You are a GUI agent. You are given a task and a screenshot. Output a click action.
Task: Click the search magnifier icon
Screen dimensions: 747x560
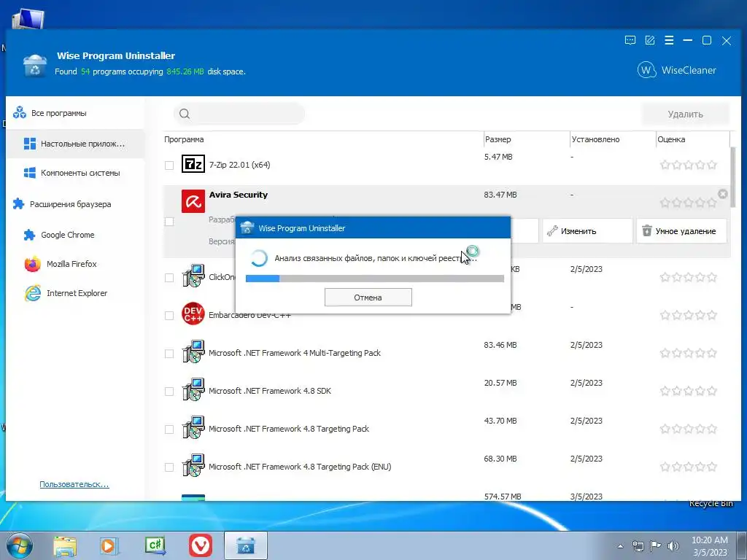[x=185, y=114]
